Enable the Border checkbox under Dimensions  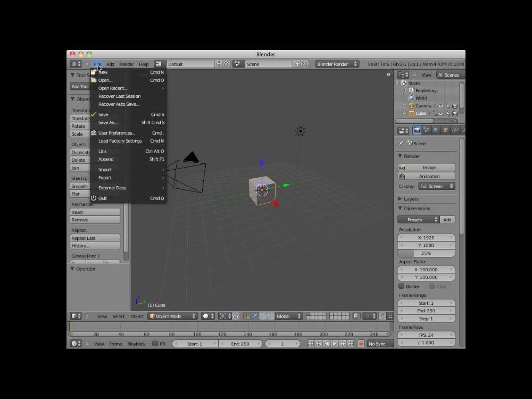pyautogui.click(x=401, y=286)
